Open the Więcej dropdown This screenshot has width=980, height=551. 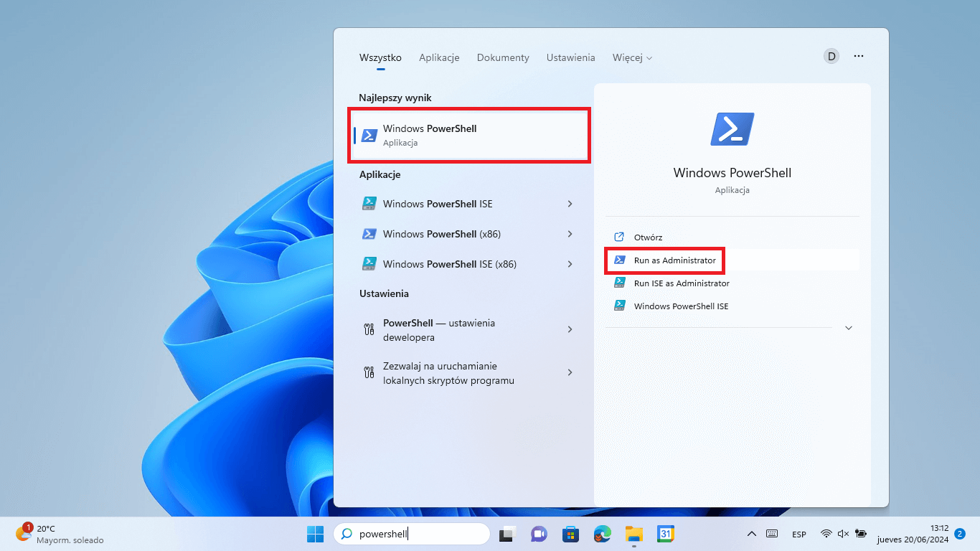coord(632,57)
